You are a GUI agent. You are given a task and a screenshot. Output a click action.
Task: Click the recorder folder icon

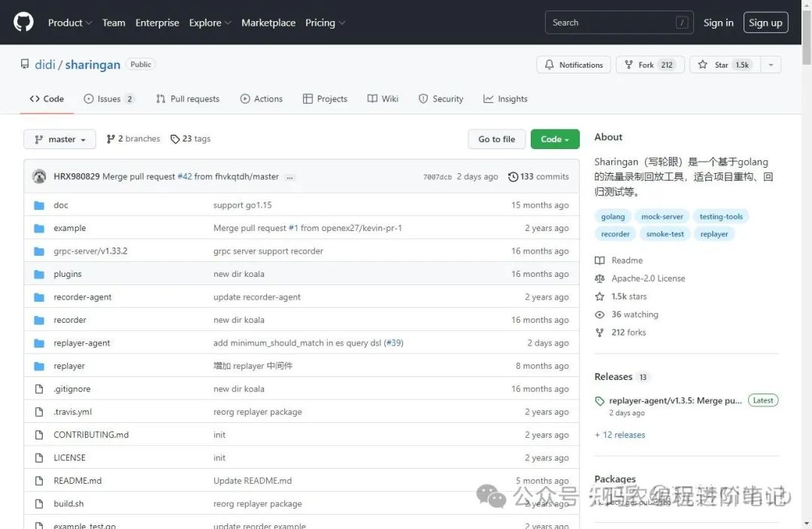(x=39, y=321)
